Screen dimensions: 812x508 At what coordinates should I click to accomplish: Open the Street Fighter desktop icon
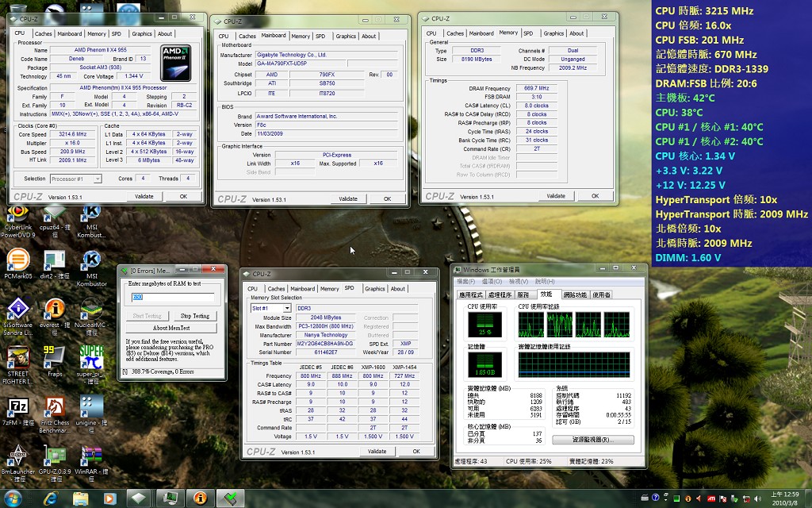[17, 365]
